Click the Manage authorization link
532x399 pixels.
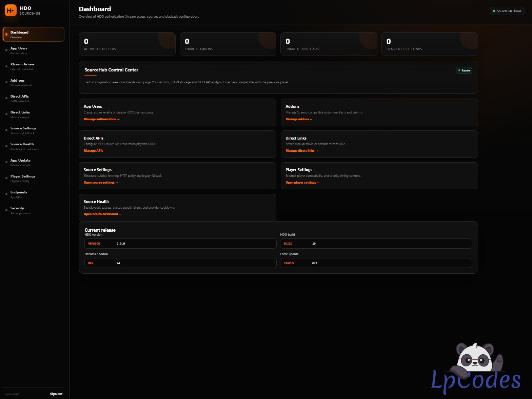(x=102, y=119)
